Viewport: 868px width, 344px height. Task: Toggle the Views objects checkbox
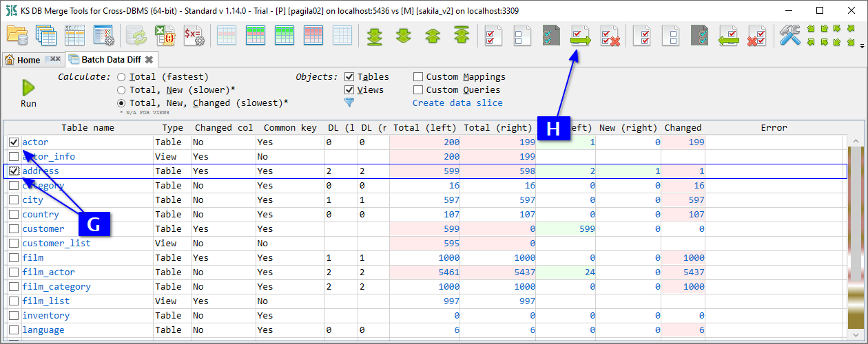click(349, 90)
